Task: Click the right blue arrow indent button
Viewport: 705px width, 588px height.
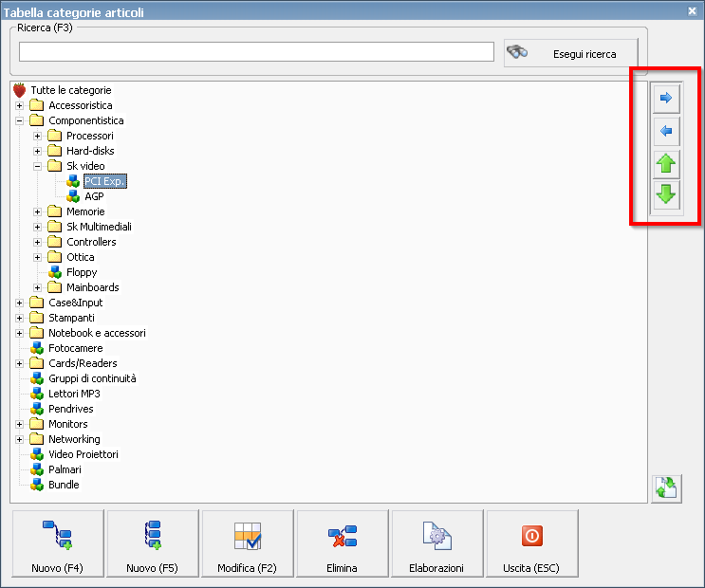Action: (666, 98)
